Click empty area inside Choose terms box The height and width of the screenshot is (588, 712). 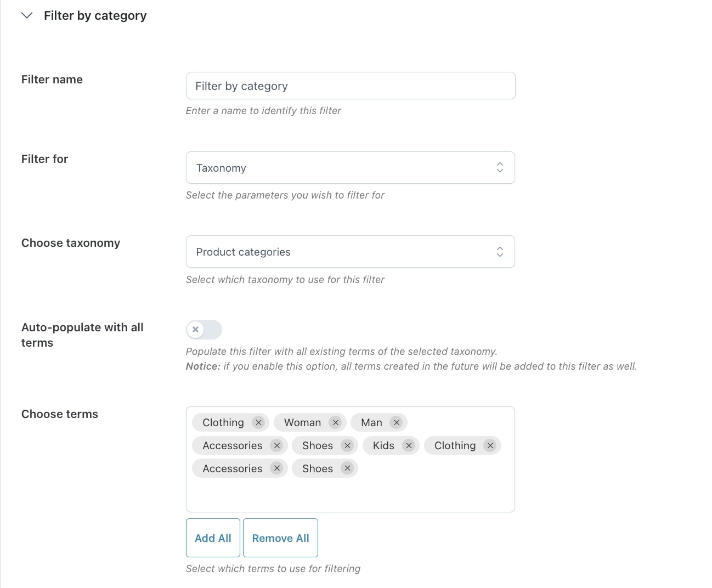pyautogui.click(x=351, y=495)
